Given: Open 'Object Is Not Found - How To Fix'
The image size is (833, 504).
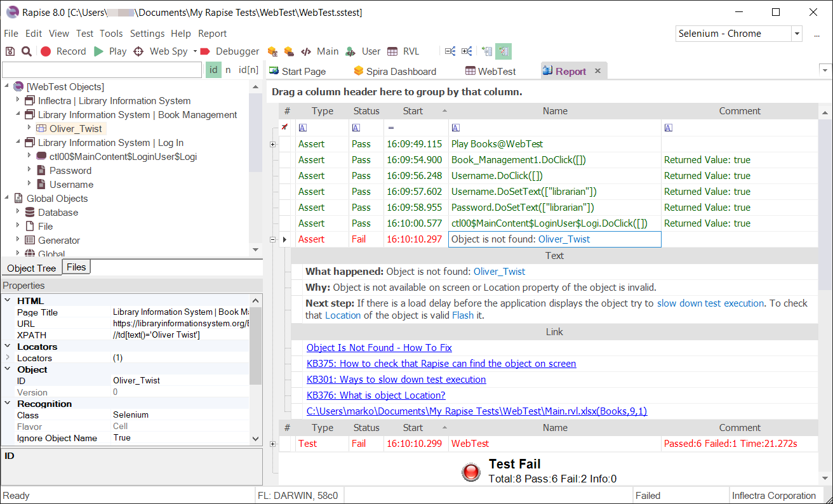Looking at the screenshot, I should pyautogui.click(x=379, y=348).
